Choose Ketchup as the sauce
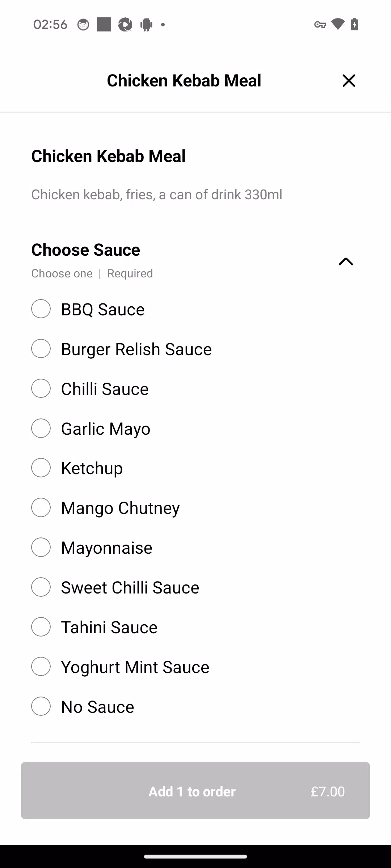Screen dimensions: 391x868 tap(41, 468)
